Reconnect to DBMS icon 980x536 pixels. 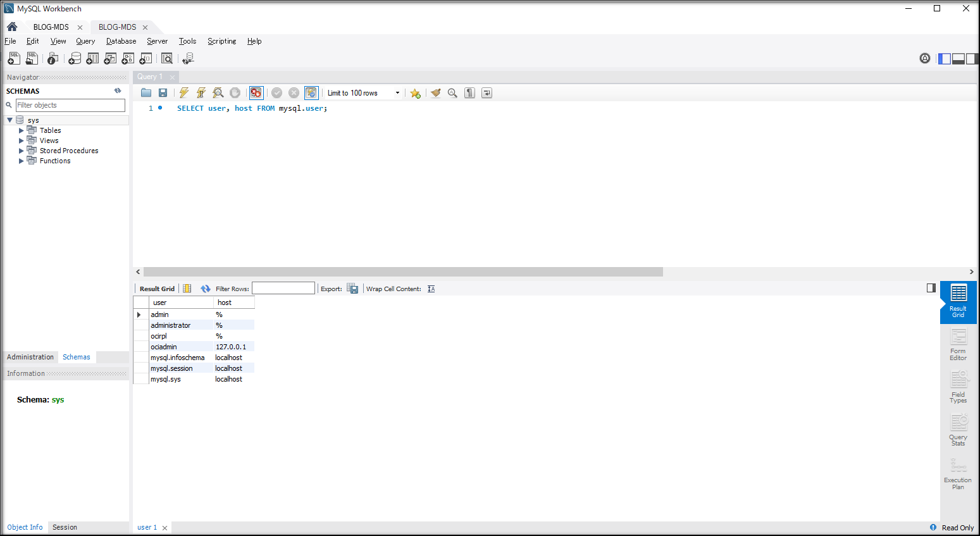(188, 58)
